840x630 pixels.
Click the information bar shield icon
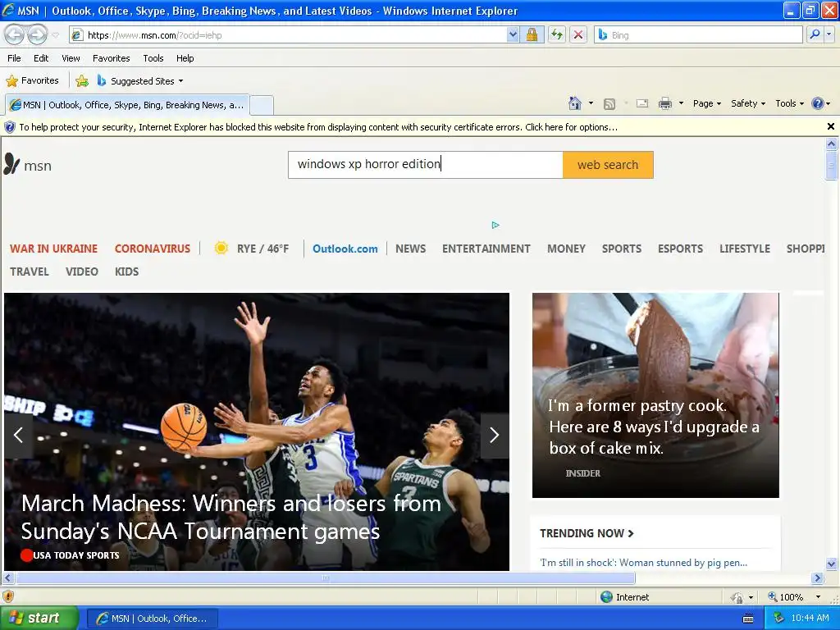click(x=10, y=127)
